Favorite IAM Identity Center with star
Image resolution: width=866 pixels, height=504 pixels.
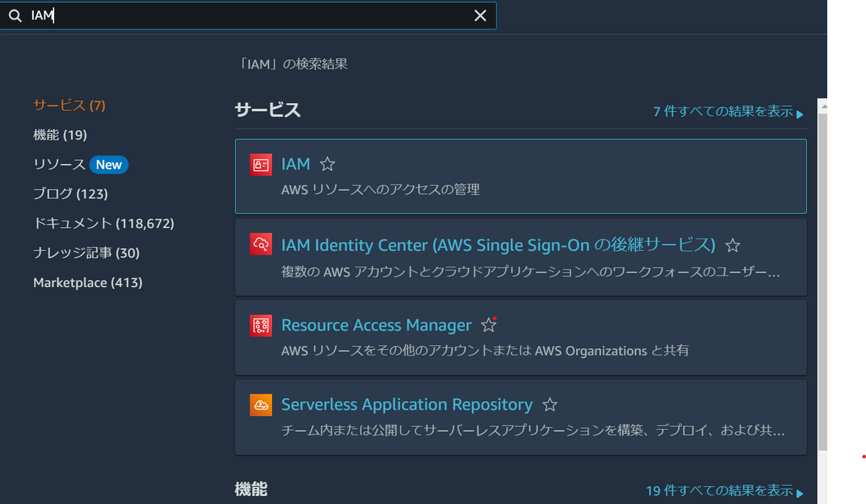[732, 245]
